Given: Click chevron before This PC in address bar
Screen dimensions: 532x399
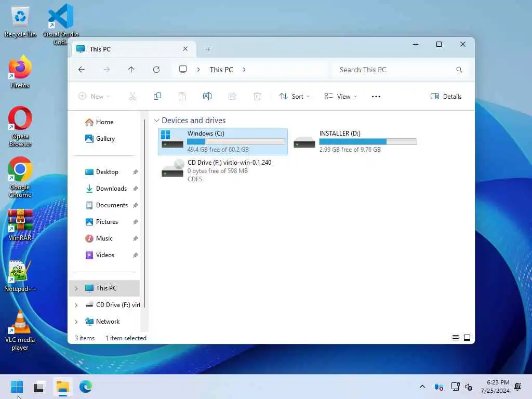Looking at the screenshot, I should click(x=198, y=70).
